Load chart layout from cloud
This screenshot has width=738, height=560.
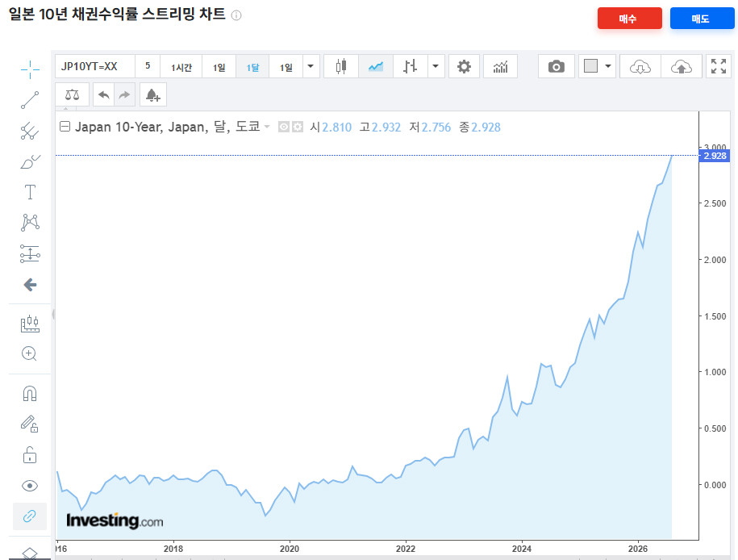[640, 66]
